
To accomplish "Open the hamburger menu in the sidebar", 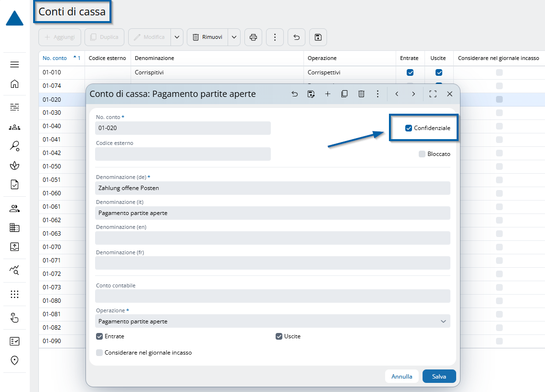I will point(14,65).
